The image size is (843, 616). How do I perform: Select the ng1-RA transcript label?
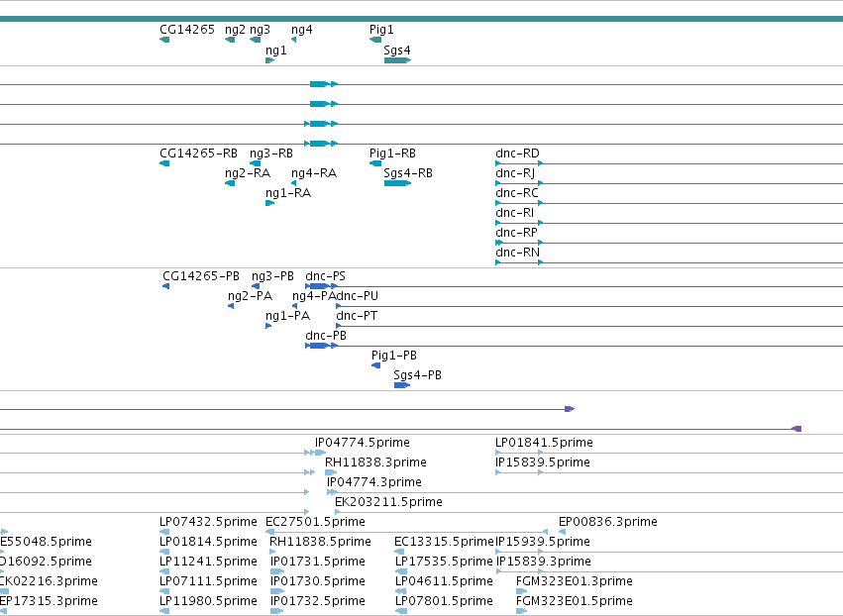288,193
